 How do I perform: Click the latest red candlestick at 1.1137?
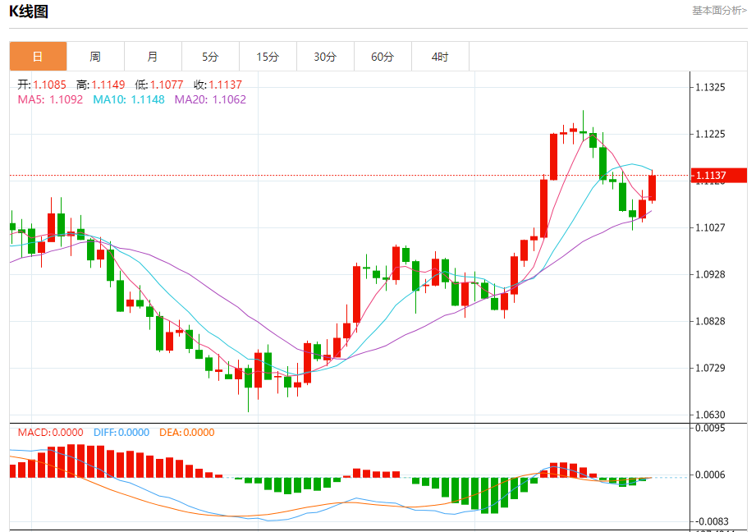point(652,188)
